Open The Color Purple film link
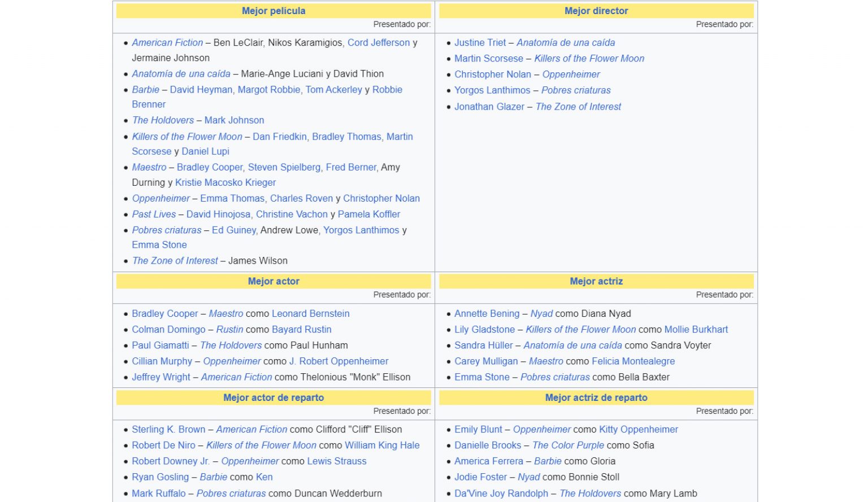The height and width of the screenshot is (502, 868). (568, 445)
